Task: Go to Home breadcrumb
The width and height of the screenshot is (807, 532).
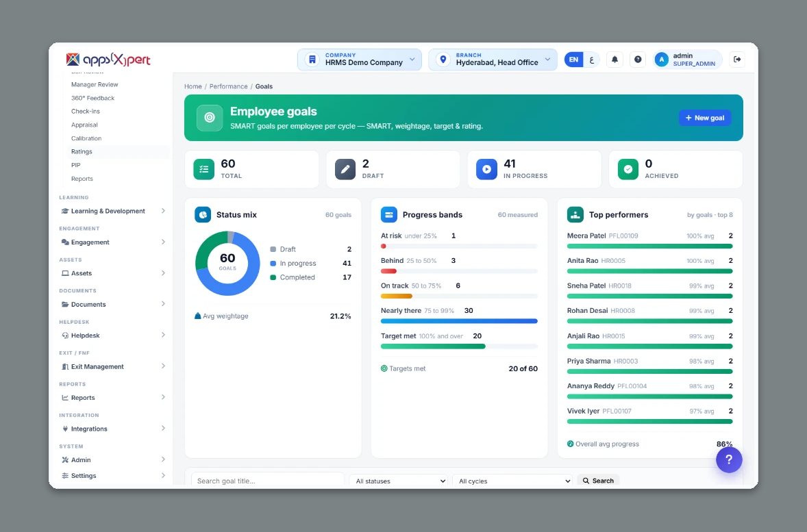Action: tap(193, 86)
